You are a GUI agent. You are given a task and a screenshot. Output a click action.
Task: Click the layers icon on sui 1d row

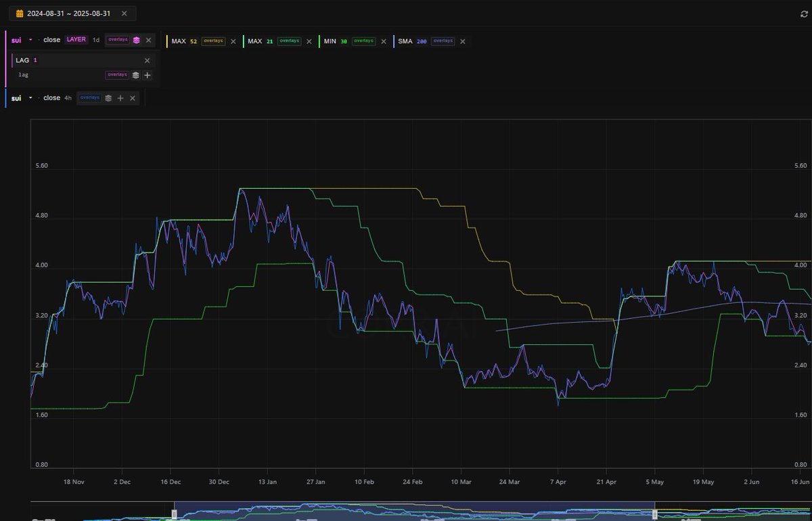click(x=136, y=41)
